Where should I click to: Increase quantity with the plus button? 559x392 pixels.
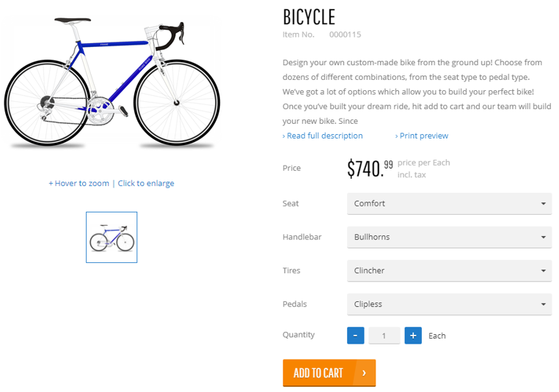coord(413,336)
